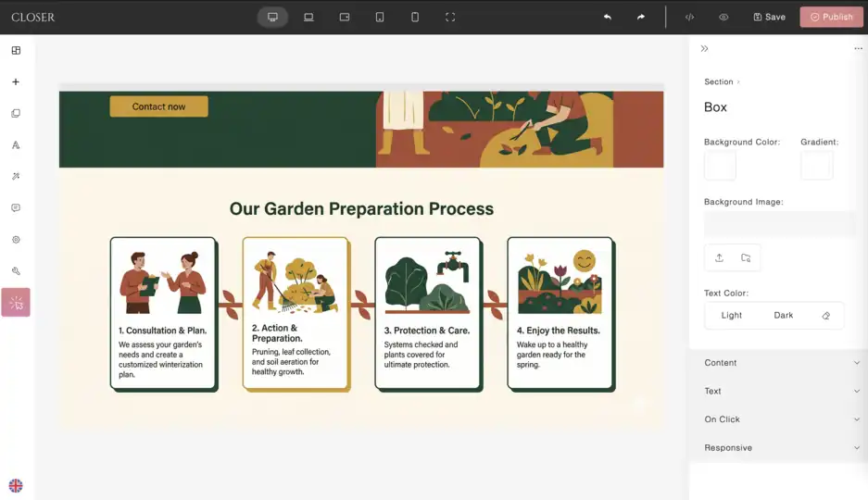
Task: Select the Protection & Care card
Action: [x=429, y=314]
